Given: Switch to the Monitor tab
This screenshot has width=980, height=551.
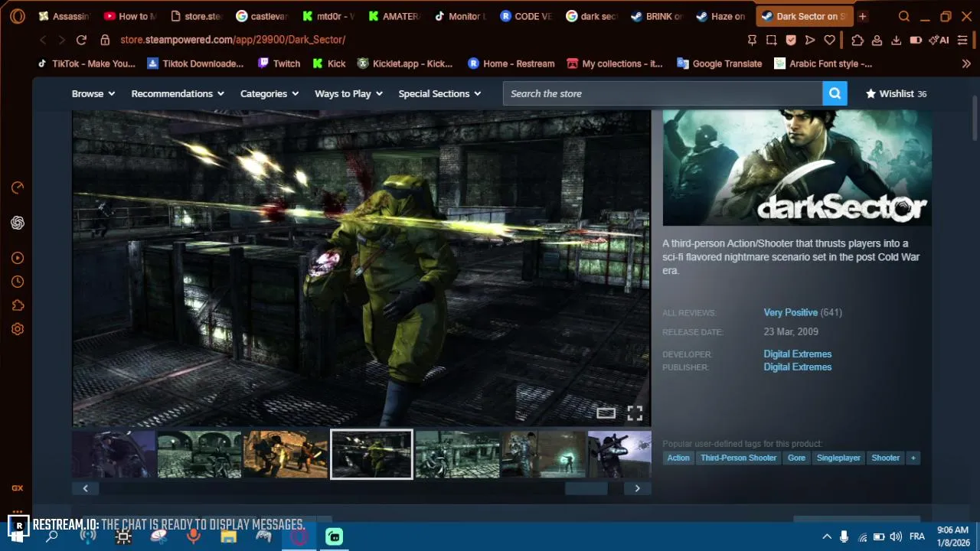Looking at the screenshot, I should 459,16.
